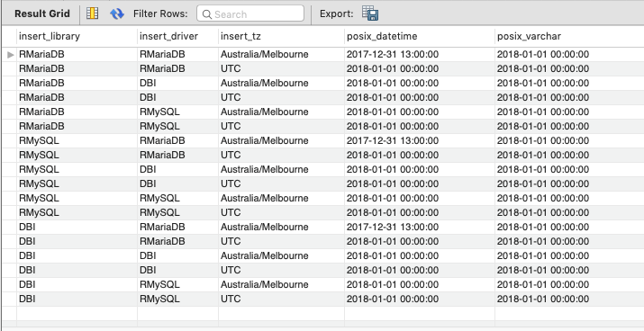Select DBI driver cell in third row
Image resolution: width=644 pixels, height=331 pixels.
(177, 83)
